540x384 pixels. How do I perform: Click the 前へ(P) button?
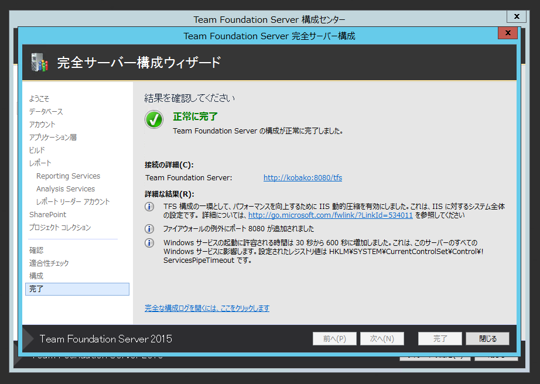[x=334, y=339]
